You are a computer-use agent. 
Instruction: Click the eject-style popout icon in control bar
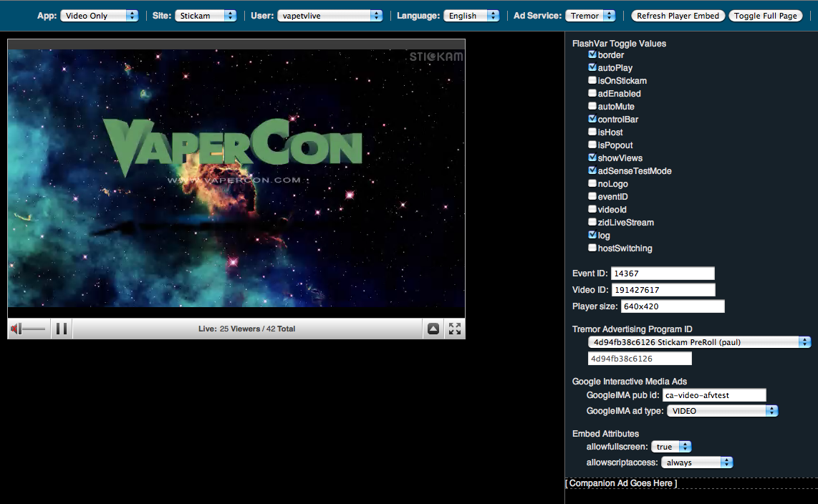tap(433, 329)
